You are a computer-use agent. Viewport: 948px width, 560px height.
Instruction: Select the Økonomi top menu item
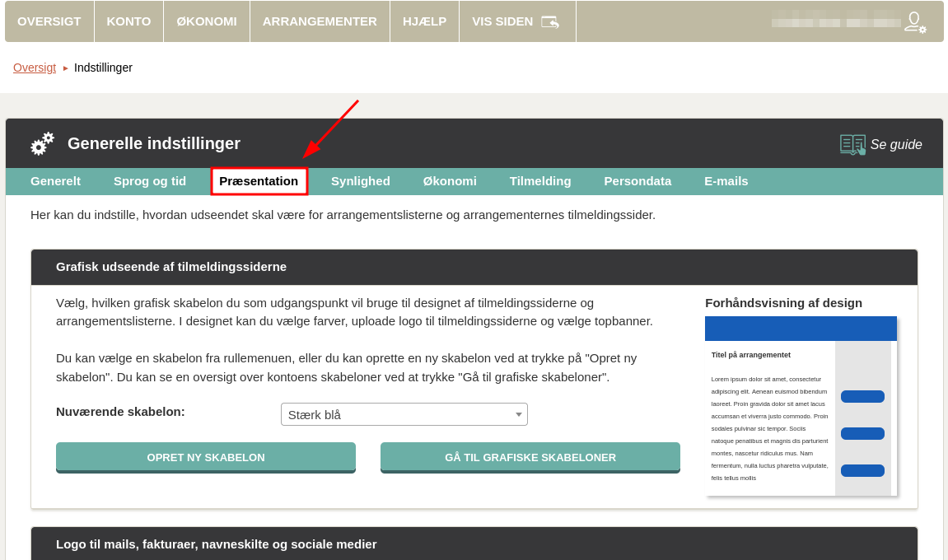pyautogui.click(x=207, y=21)
